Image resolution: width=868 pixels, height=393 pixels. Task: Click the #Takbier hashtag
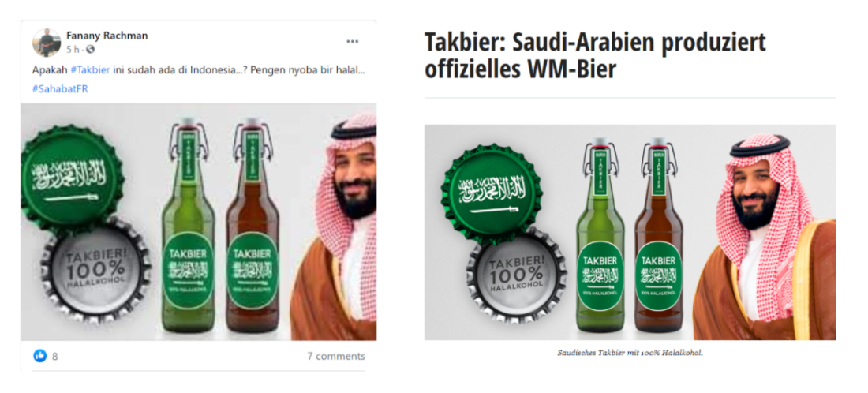tap(90, 69)
